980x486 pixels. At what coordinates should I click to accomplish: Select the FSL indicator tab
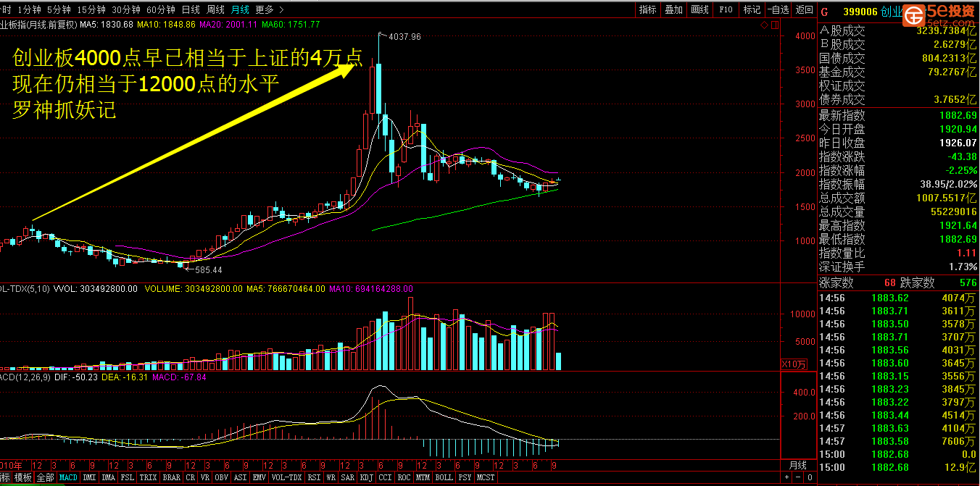[128, 478]
